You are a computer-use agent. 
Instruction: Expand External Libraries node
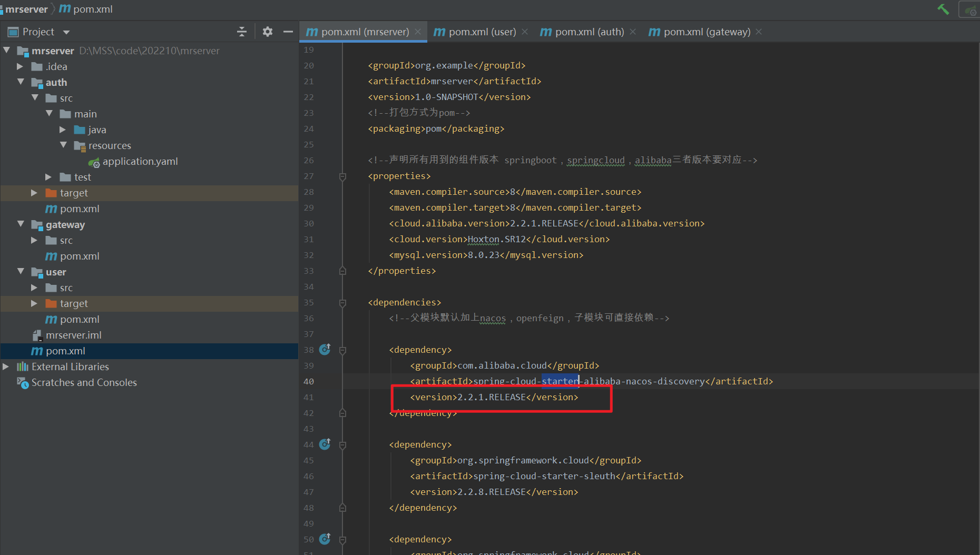pyautogui.click(x=6, y=366)
